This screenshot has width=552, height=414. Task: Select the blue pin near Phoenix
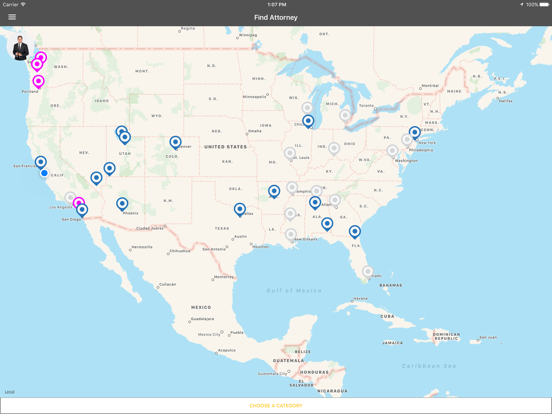pos(122,204)
